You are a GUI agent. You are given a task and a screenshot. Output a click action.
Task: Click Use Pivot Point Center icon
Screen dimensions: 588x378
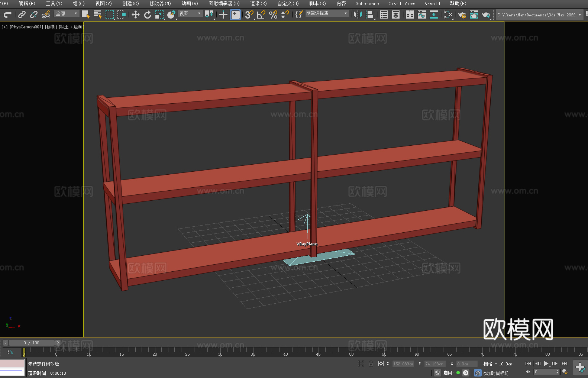point(209,14)
